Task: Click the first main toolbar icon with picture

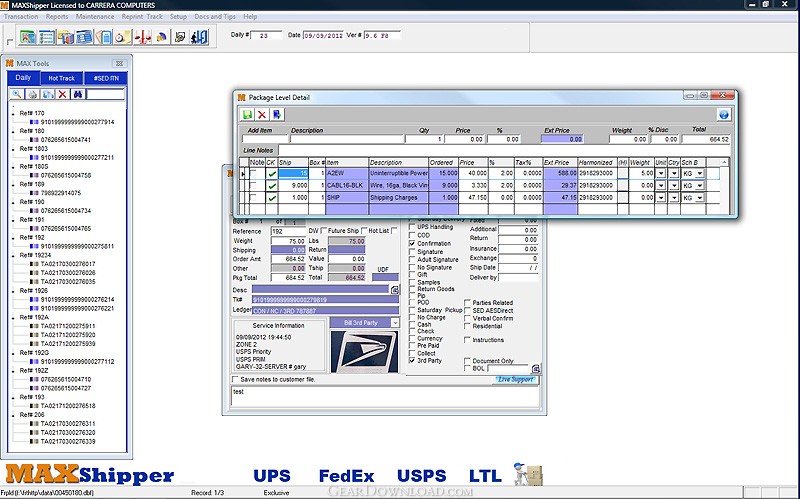Action: tap(28, 37)
